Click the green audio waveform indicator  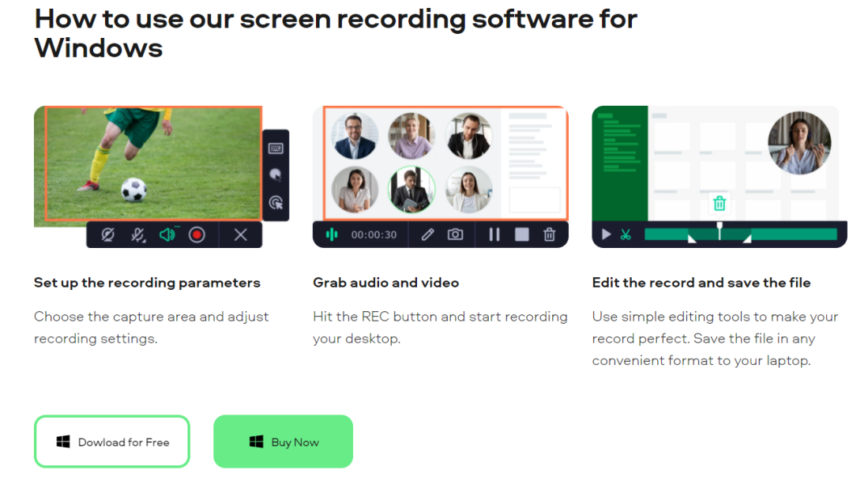pyautogui.click(x=332, y=235)
